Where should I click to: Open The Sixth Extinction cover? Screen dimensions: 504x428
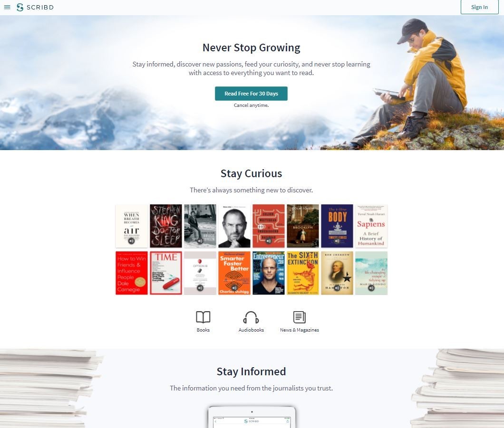(x=303, y=273)
